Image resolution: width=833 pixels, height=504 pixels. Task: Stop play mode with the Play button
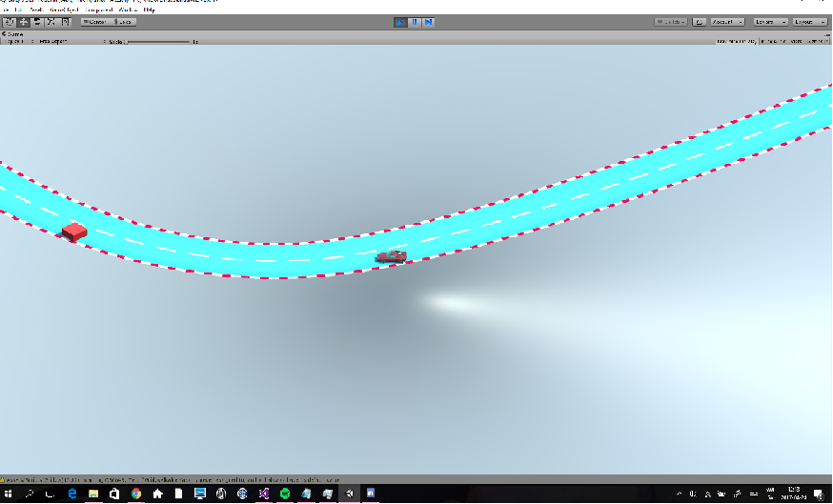pyautogui.click(x=400, y=21)
